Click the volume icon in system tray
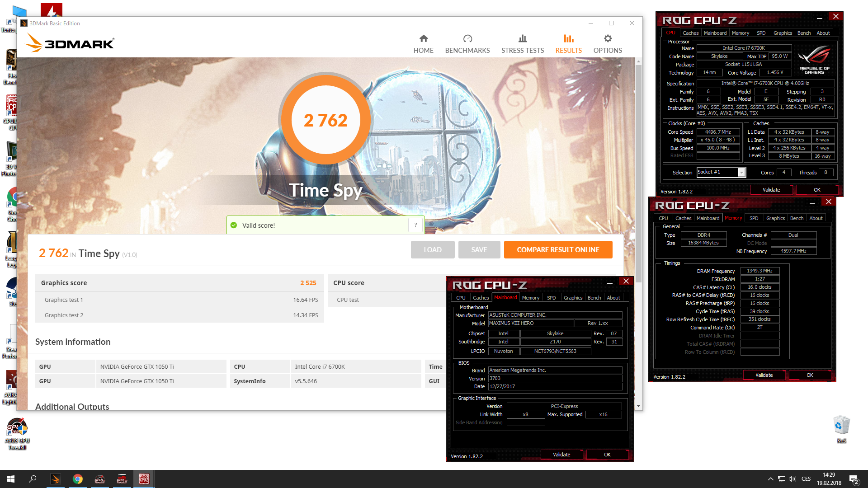 792,479
